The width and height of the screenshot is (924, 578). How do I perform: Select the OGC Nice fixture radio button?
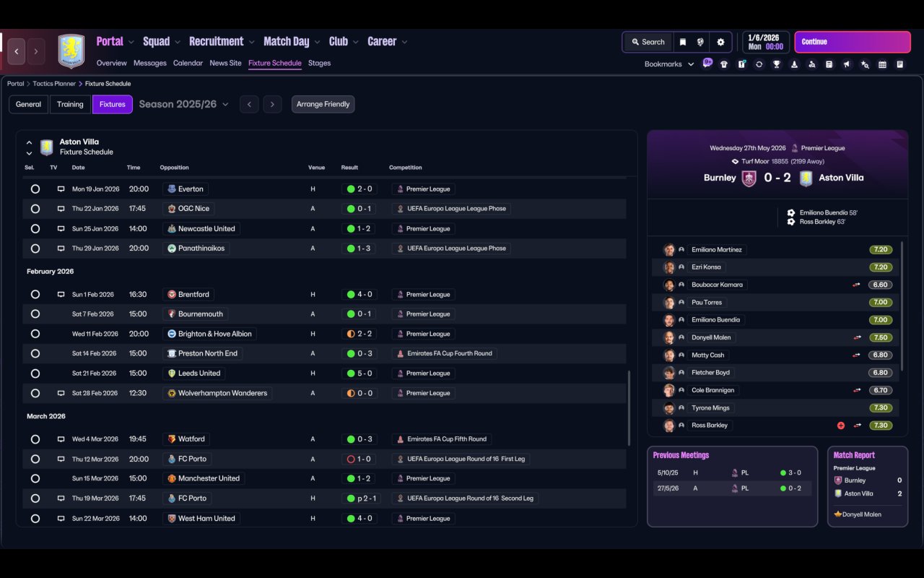point(35,209)
